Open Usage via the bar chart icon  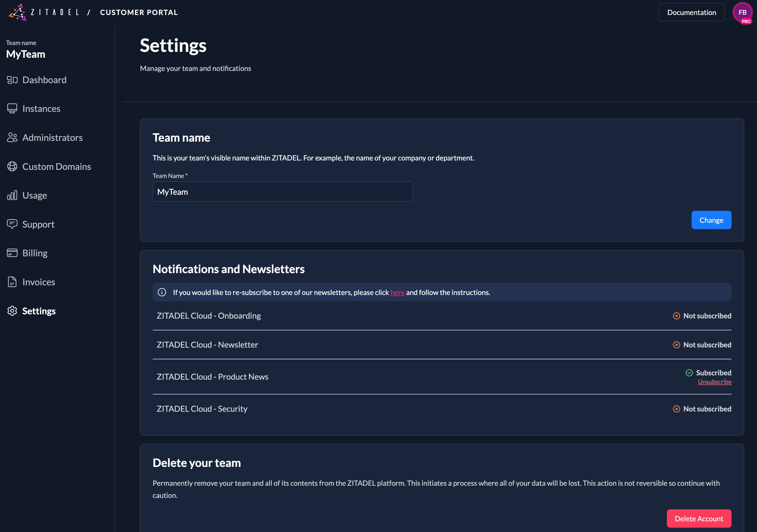click(12, 195)
